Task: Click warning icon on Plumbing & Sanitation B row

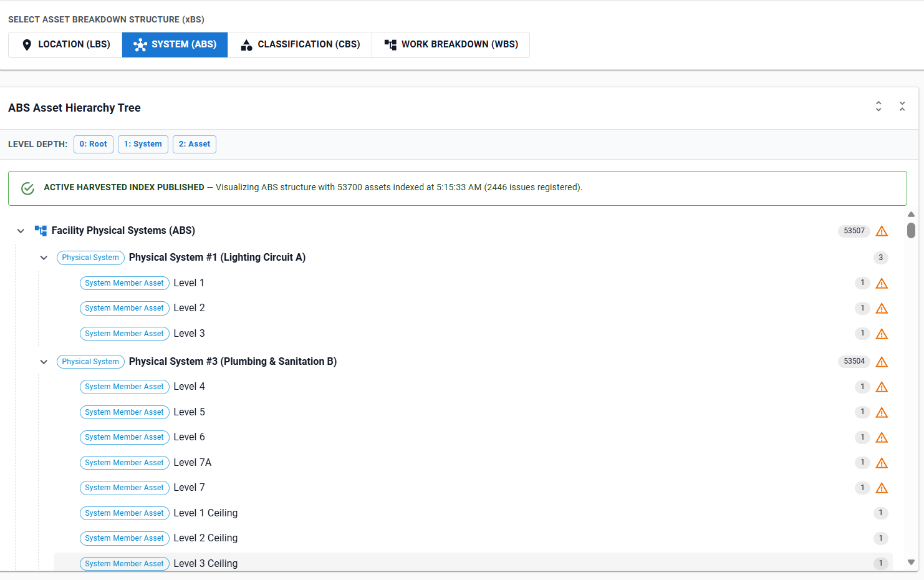Action: (x=882, y=362)
